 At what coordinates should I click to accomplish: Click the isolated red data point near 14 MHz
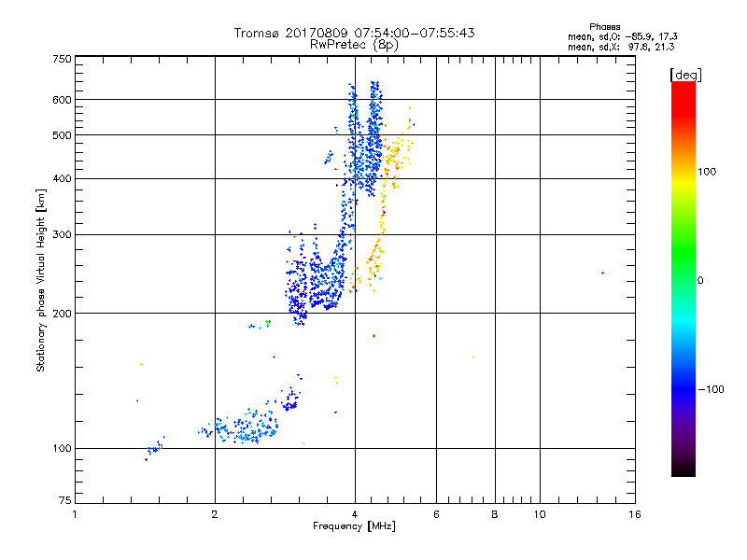click(x=602, y=273)
